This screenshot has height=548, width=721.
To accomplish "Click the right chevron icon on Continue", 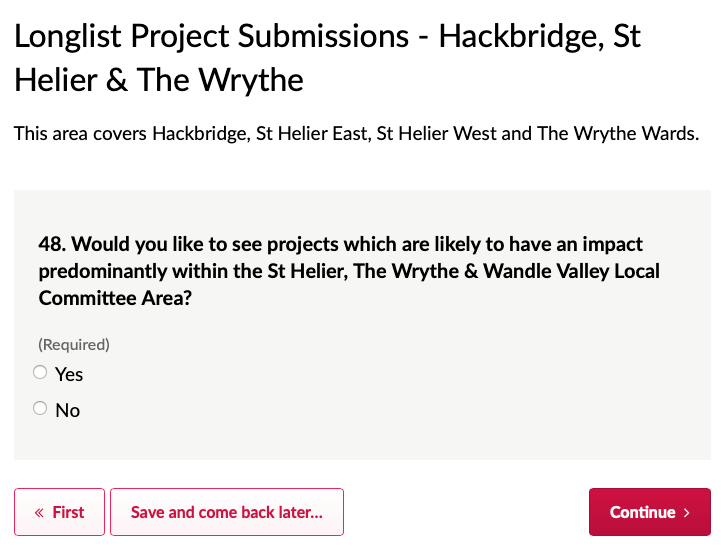I will tap(687, 513).
